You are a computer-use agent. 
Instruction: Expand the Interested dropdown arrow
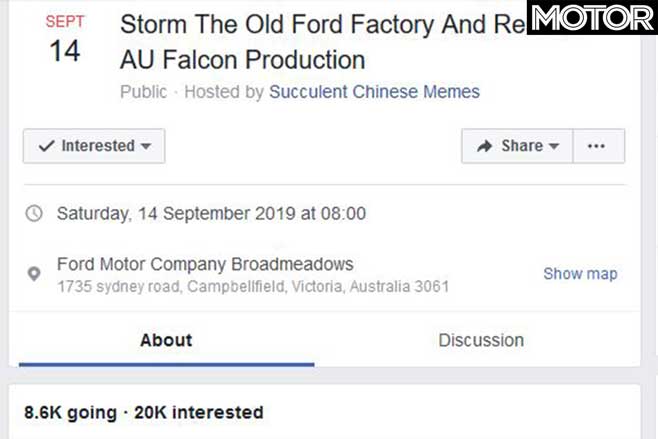(146, 146)
